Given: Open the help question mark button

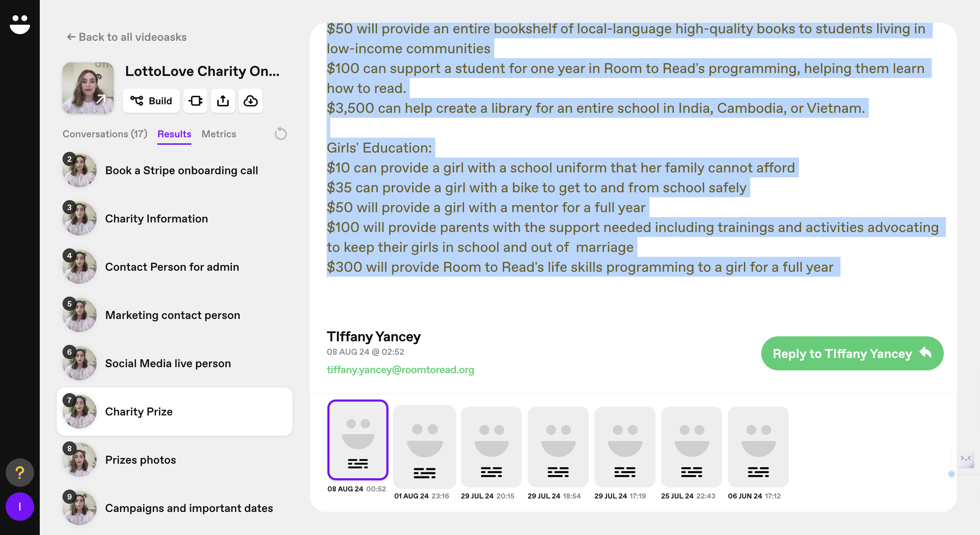Looking at the screenshot, I should [20, 473].
